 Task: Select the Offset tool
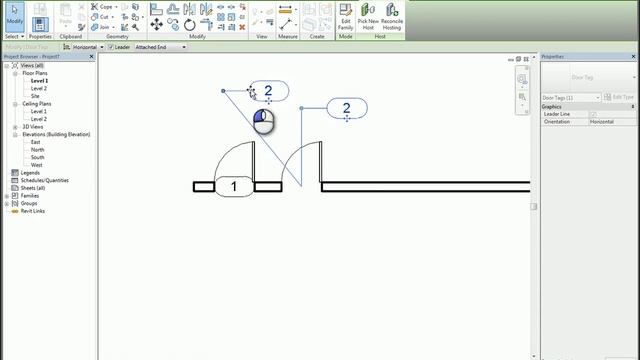pyautogui.click(x=173, y=9)
